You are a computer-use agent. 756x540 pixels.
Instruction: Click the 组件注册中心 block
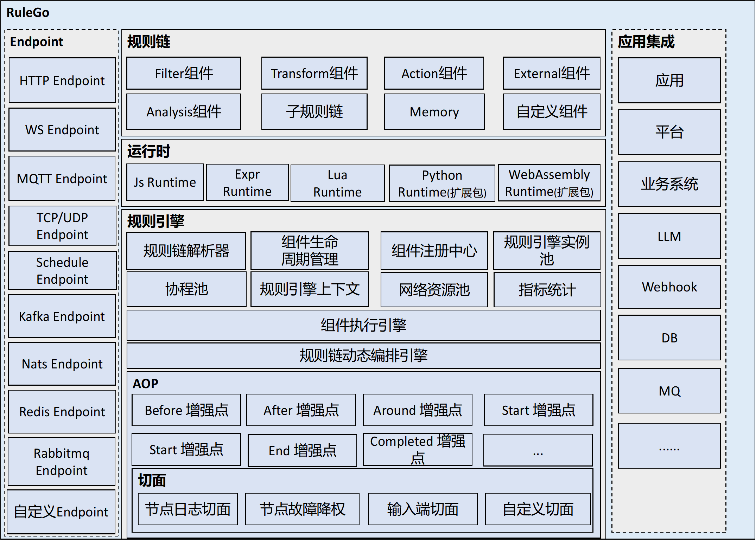tap(434, 250)
